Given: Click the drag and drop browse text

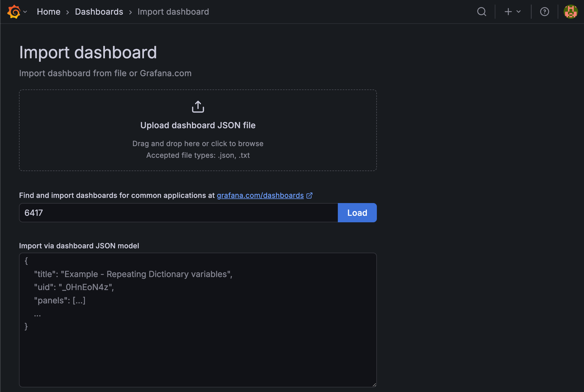Looking at the screenshot, I should [198, 143].
